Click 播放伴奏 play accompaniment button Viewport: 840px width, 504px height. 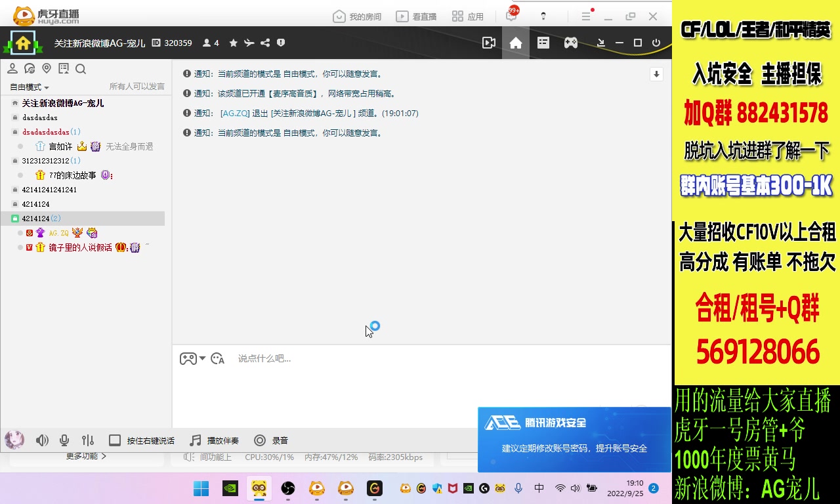[214, 440]
